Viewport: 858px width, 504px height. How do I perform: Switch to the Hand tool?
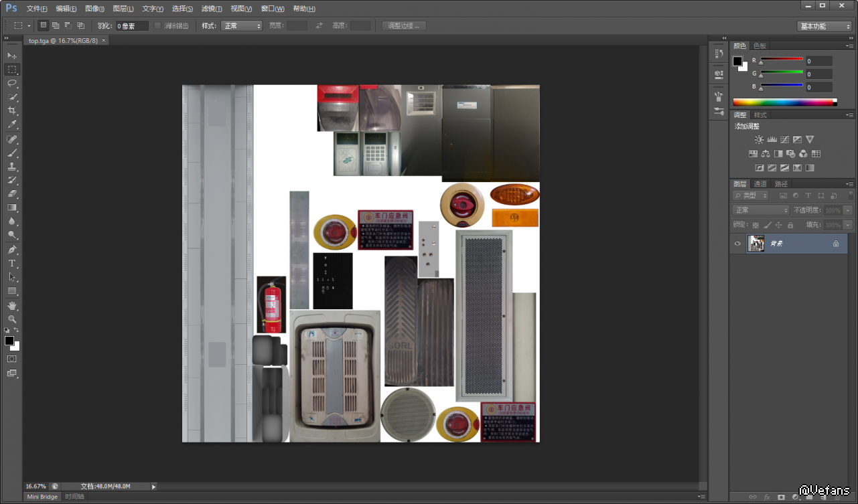12,306
